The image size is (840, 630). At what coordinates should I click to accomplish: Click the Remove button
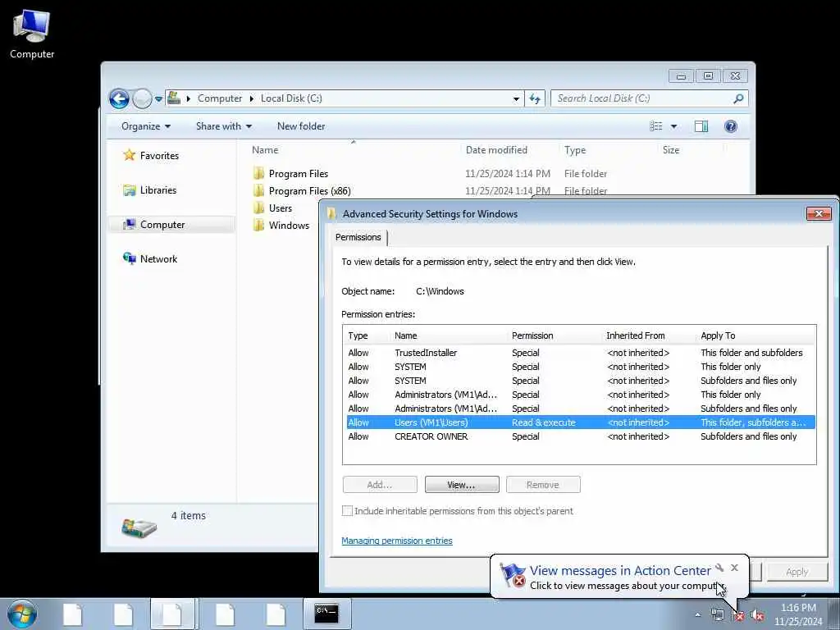click(x=543, y=485)
